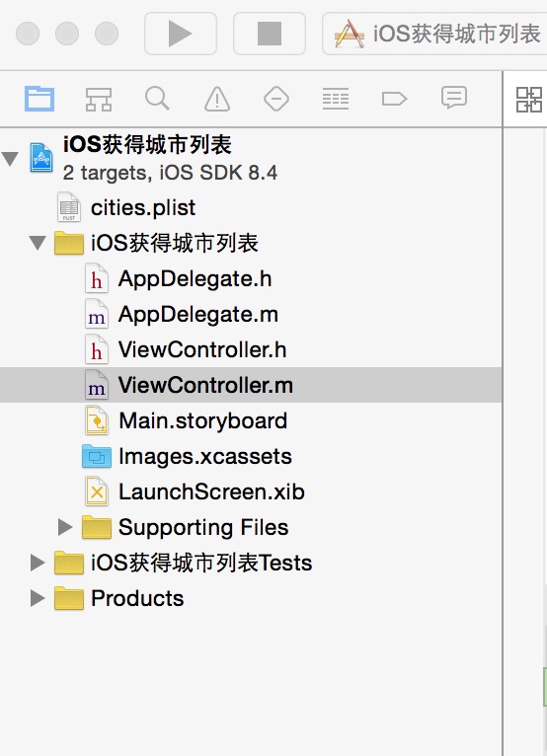Collapse the root project disclosure triangle
This screenshot has width=547, height=756.
pyautogui.click(x=10, y=158)
